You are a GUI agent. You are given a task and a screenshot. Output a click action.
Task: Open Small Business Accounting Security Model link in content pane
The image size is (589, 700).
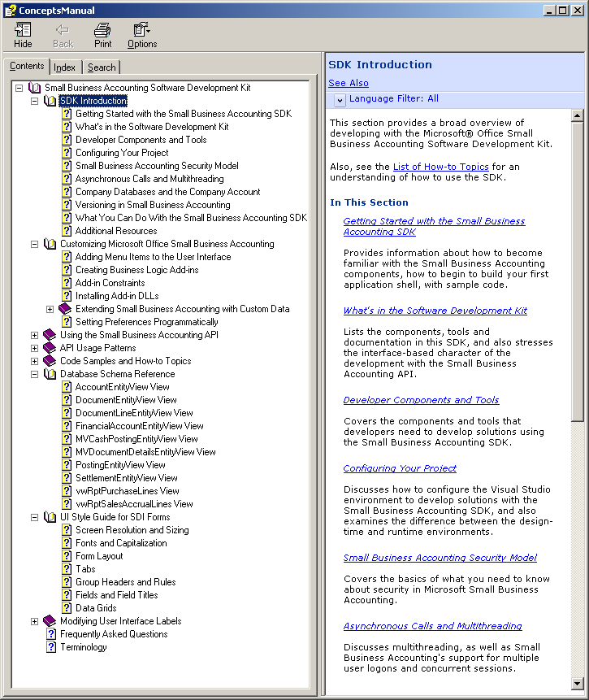(x=440, y=558)
